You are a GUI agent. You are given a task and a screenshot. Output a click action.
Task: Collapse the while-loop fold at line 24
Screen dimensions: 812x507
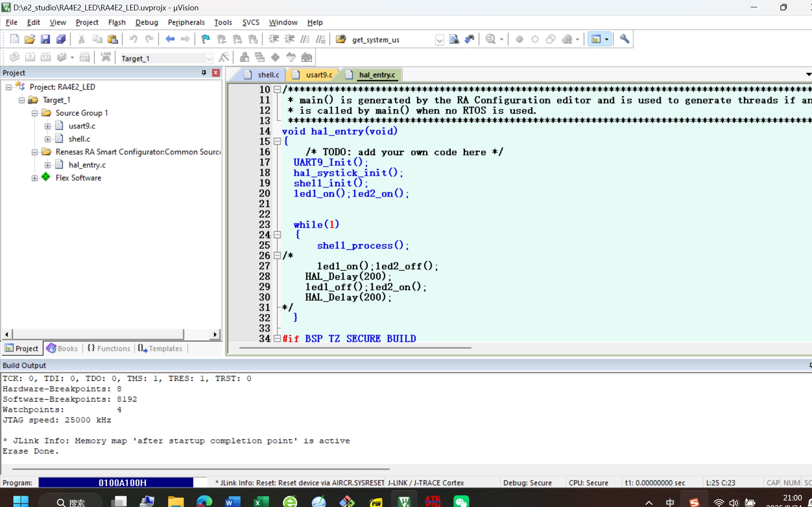point(277,235)
